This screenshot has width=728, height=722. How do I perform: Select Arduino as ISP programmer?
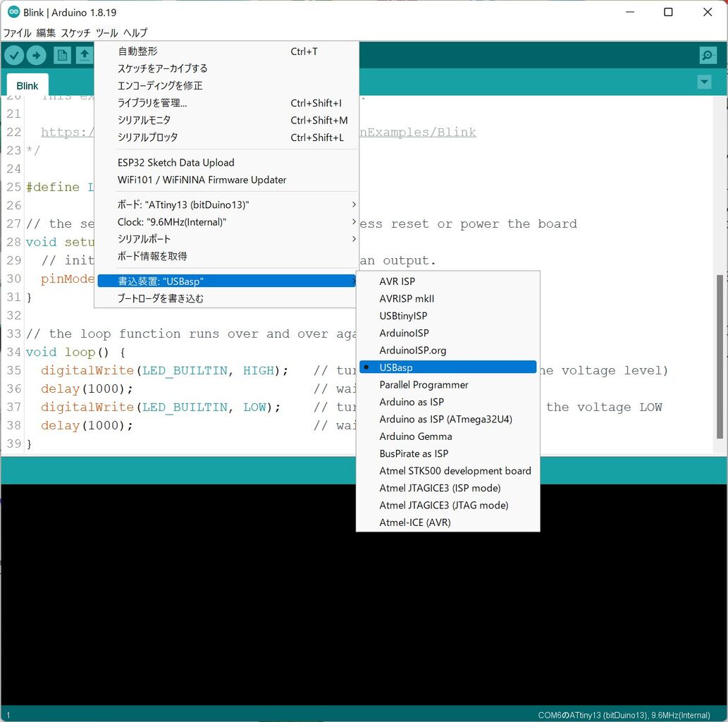[x=448, y=402]
